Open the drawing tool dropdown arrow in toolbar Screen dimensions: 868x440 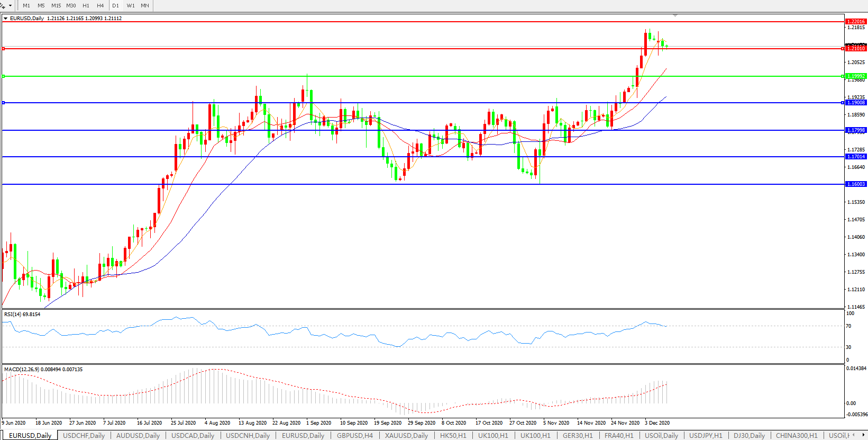coord(10,6)
